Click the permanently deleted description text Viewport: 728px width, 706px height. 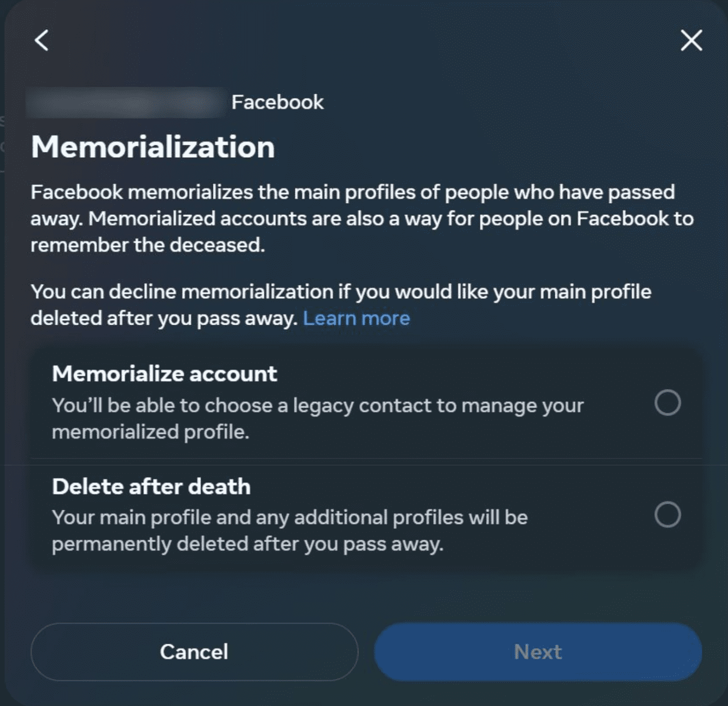pyautogui.click(x=289, y=530)
